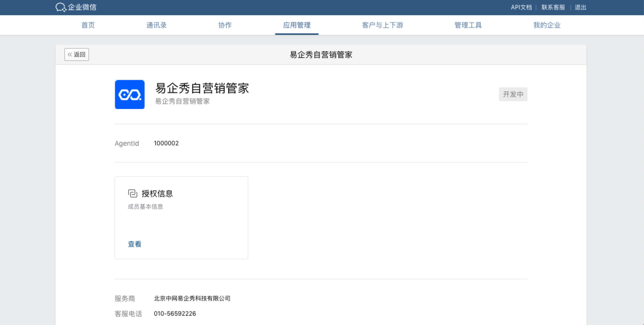644x325 pixels.
Task: Click the phone number 010-56592226
Action: point(175,314)
